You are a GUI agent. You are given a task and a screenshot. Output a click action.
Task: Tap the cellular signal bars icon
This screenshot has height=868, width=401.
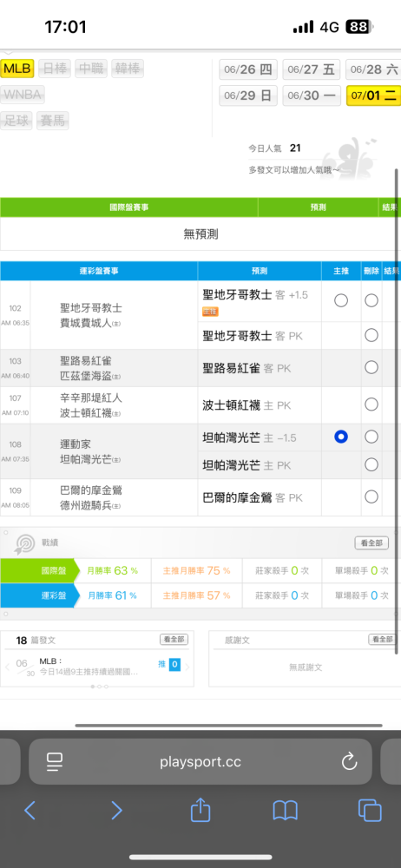coord(303,27)
